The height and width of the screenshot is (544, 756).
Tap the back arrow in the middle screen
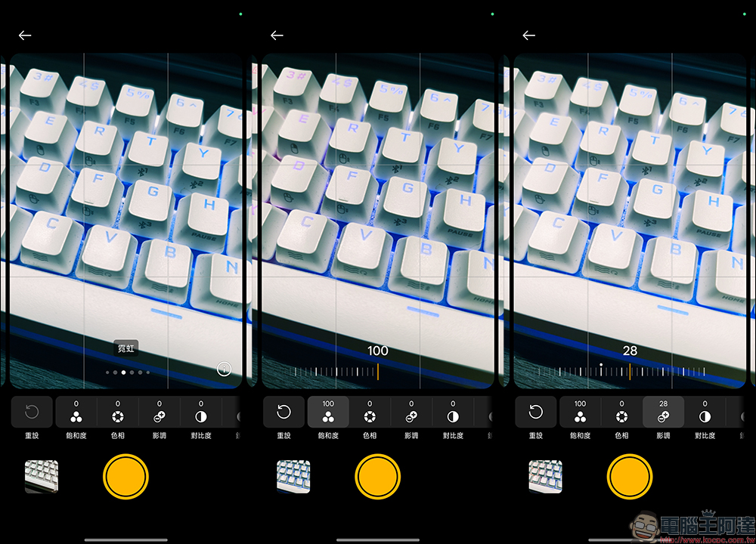pyautogui.click(x=277, y=36)
